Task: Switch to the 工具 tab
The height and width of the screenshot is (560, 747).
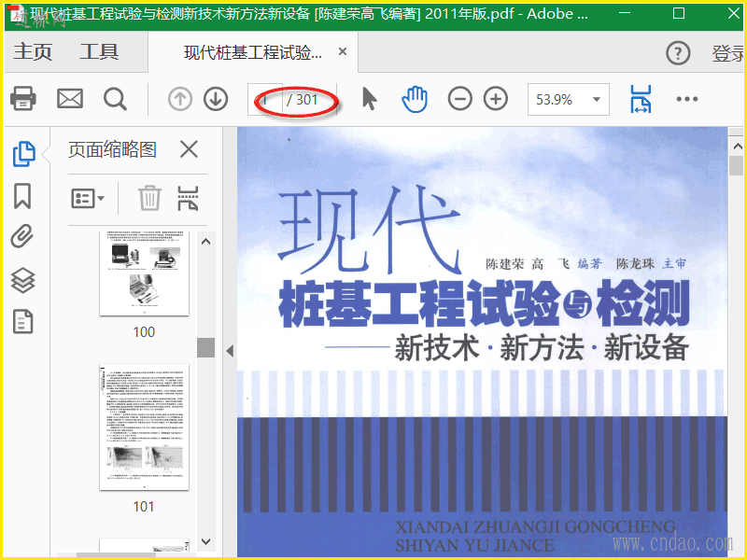Action: point(99,51)
